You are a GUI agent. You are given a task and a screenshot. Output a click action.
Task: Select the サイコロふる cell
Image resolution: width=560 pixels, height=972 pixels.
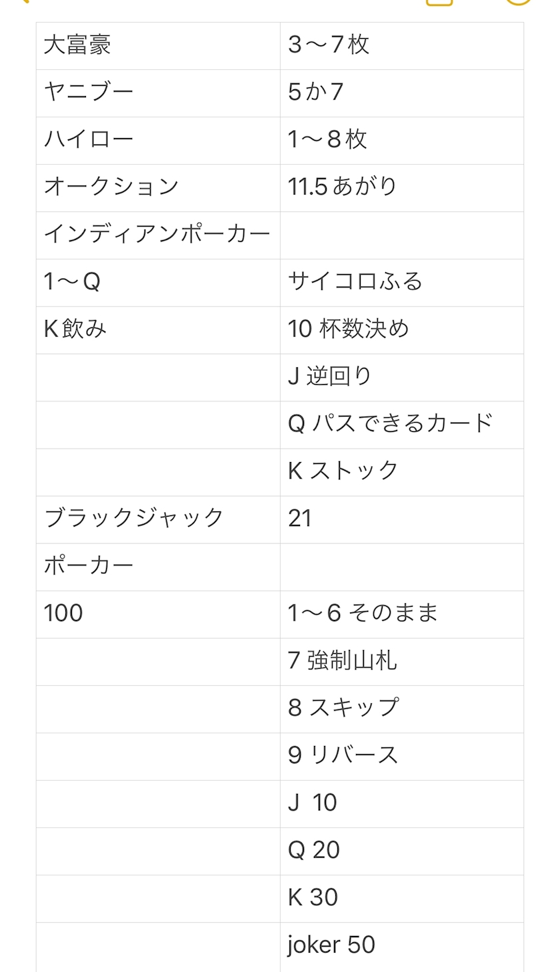coord(402,283)
